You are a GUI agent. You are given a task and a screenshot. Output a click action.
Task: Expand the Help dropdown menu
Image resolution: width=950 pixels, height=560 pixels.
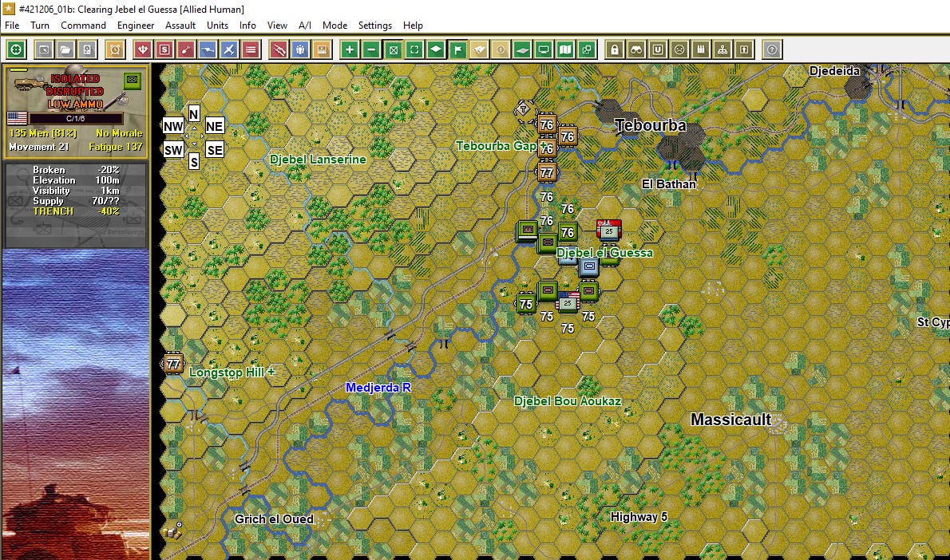pyautogui.click(x=413, y=26)
